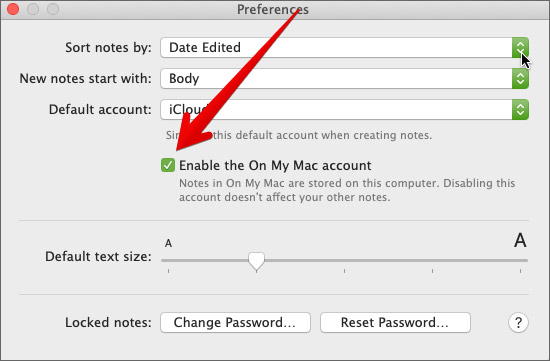
Task: Click the small A text size label
Action: [x=168, y=243]
